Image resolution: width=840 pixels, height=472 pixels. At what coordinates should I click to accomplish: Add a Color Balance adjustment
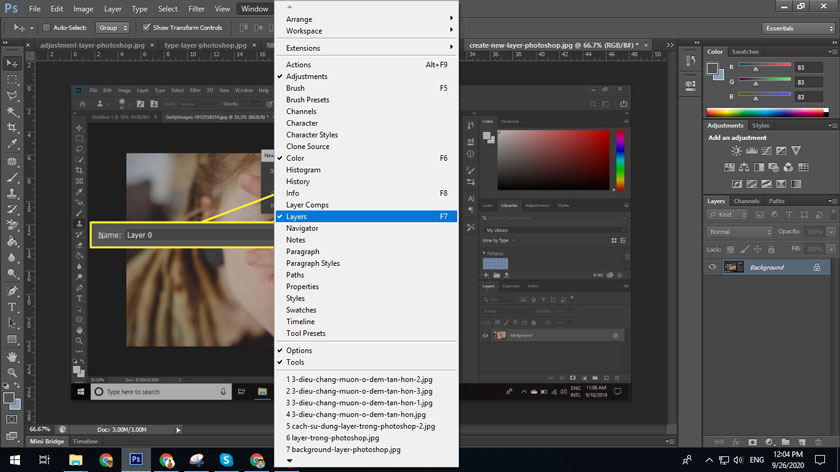tap(744, 167)
